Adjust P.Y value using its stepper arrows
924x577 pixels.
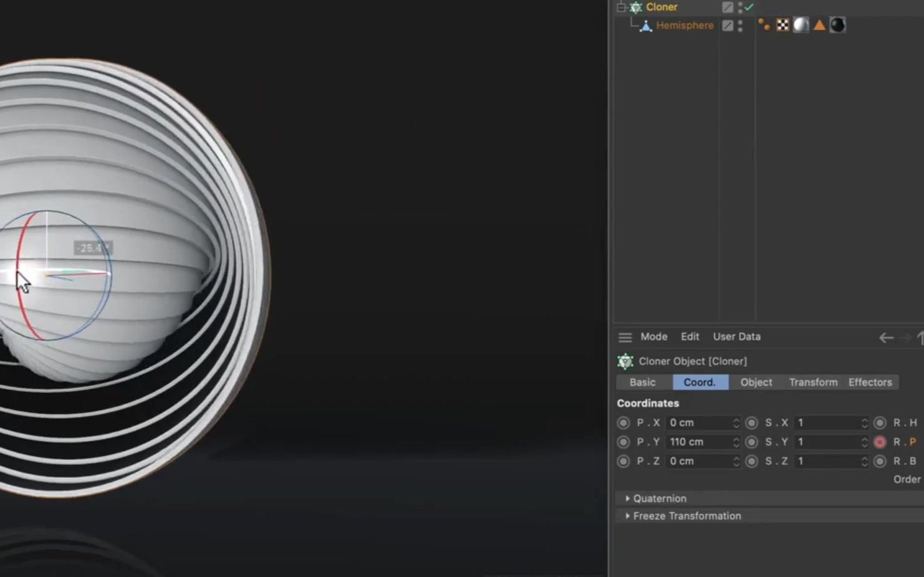[x=736, y=442]
